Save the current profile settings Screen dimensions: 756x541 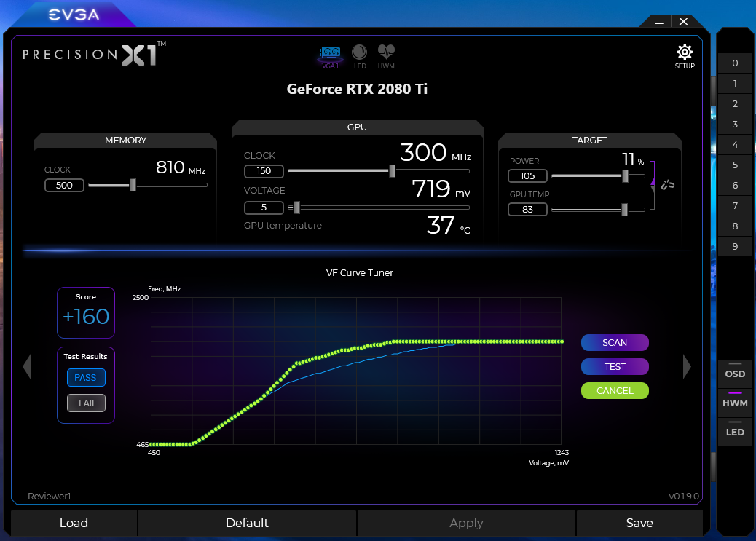(639, 523)
